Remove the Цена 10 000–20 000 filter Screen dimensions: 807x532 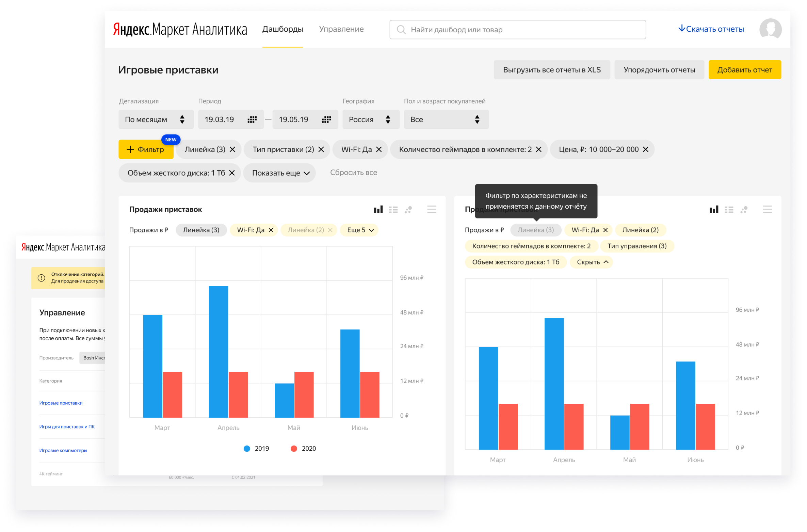pyautogui.click(x=645, y=149)
